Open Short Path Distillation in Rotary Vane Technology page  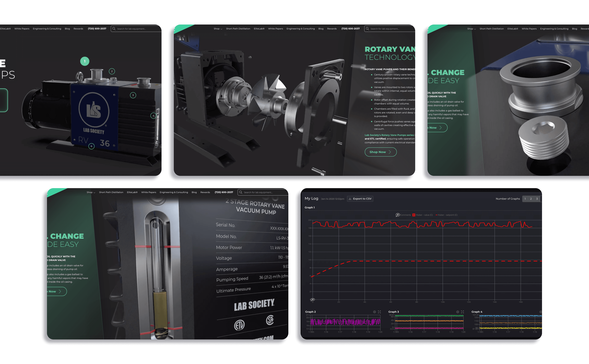tap(238, 29)
